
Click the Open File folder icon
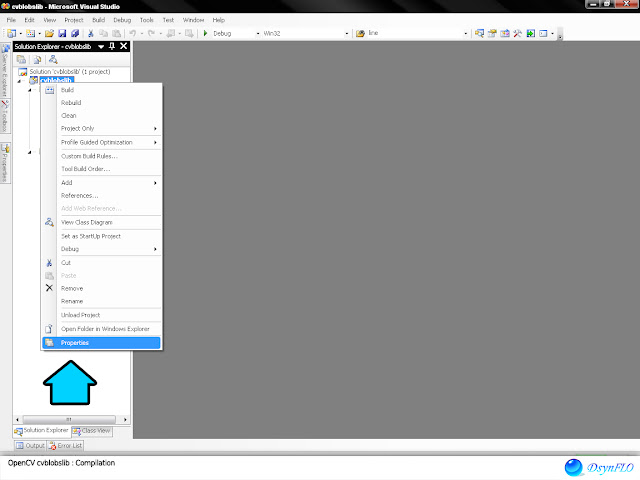coord(49,33)
